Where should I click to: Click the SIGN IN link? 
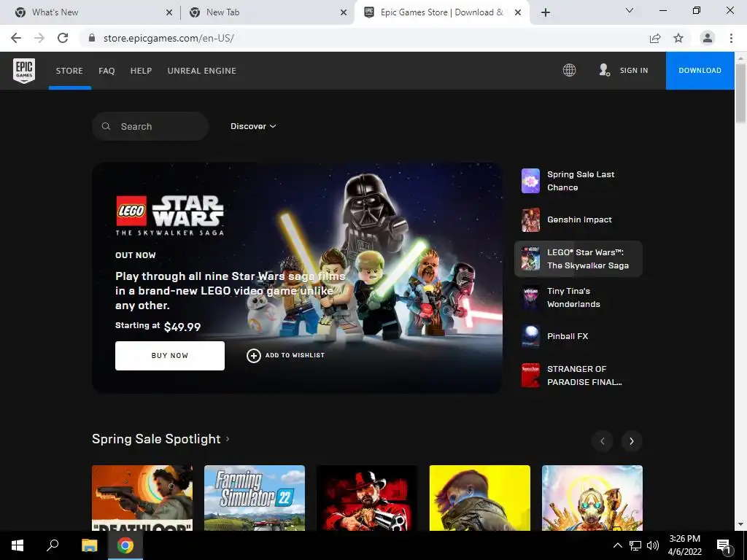click(x=634, y=71)
